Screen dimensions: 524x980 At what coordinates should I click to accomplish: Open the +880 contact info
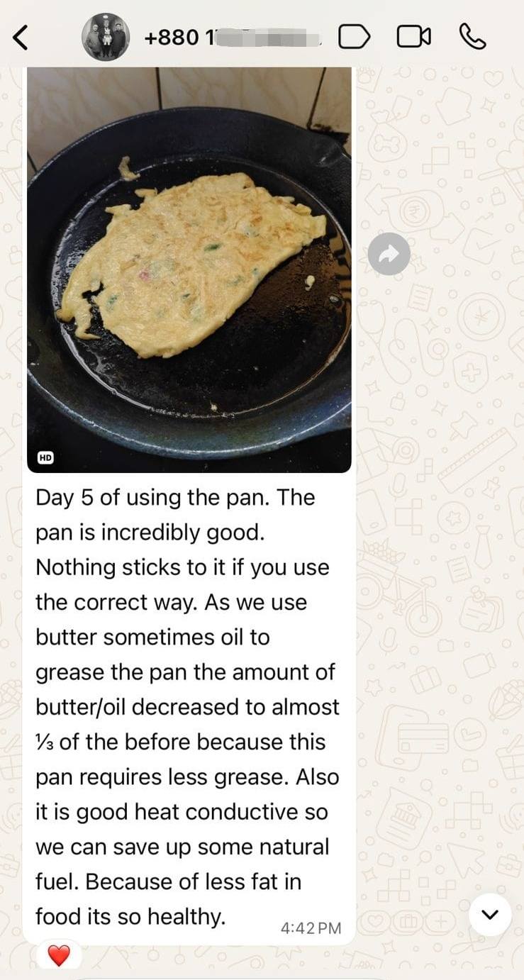(233, 37)
